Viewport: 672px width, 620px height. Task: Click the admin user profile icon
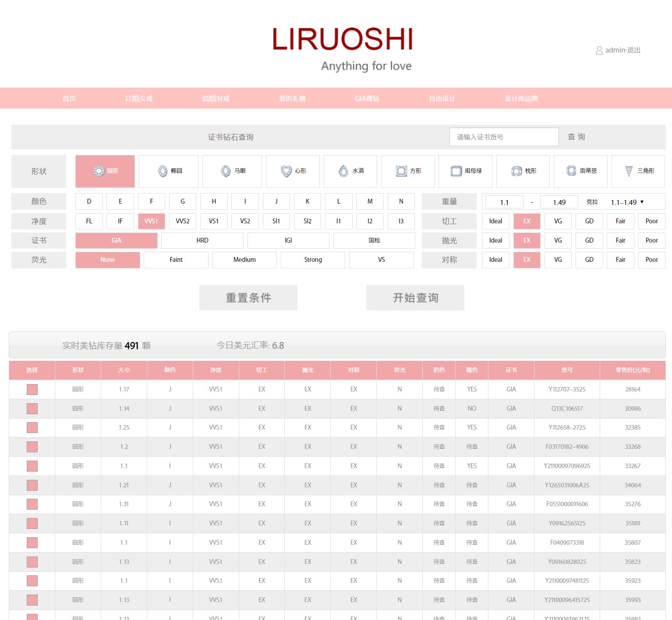click(599, 51)
